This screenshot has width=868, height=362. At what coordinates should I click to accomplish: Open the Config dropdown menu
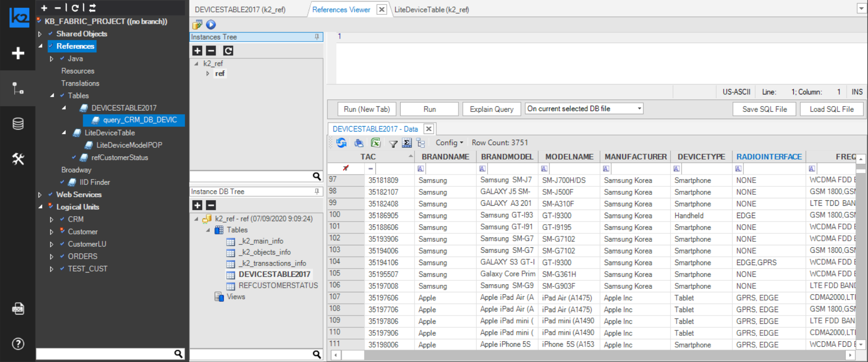449,143
